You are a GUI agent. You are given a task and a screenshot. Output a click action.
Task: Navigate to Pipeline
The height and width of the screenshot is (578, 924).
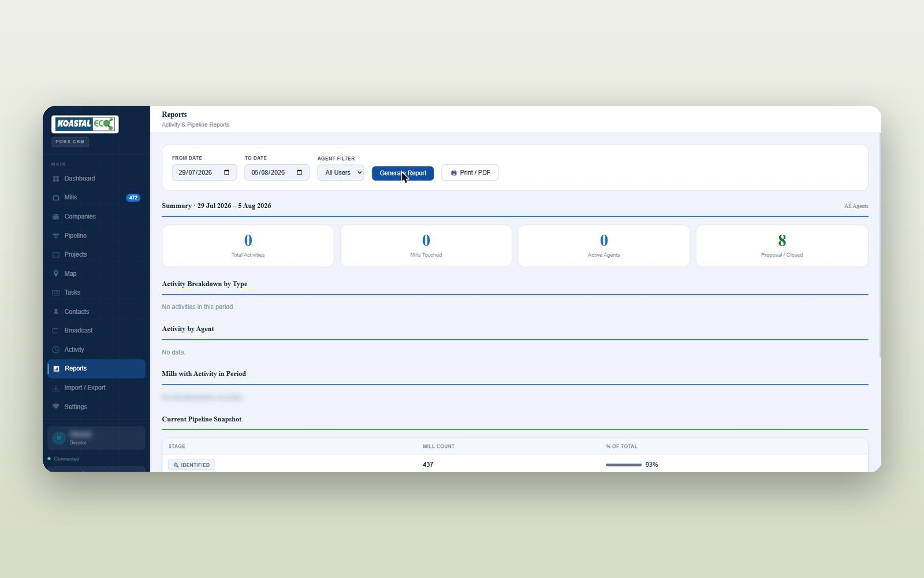click(x=96, y=236)
